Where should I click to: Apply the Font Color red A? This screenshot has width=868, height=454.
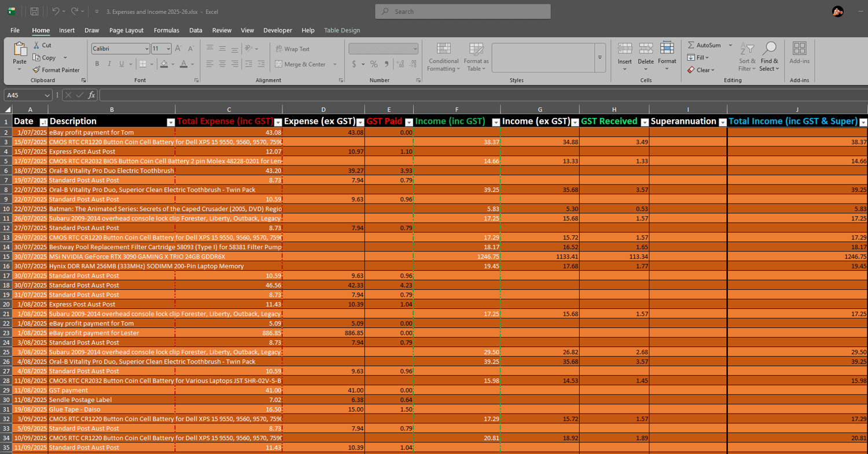click(x=183, y=64)
